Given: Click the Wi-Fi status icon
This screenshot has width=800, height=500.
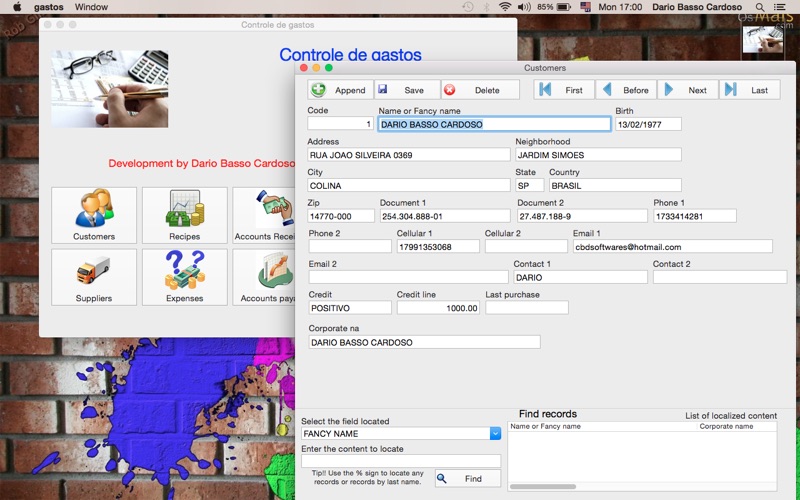Looking at the screenshot, I should pyautogui.click(x=505, y=7).
